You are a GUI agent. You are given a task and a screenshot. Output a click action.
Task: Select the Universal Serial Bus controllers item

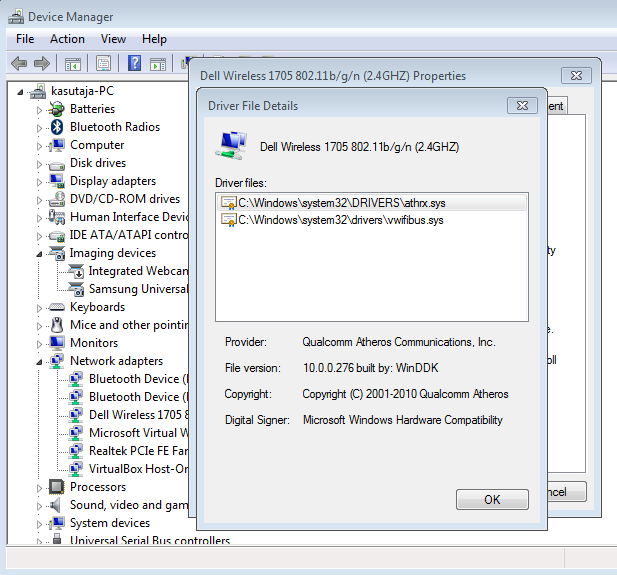click(150, 540)
